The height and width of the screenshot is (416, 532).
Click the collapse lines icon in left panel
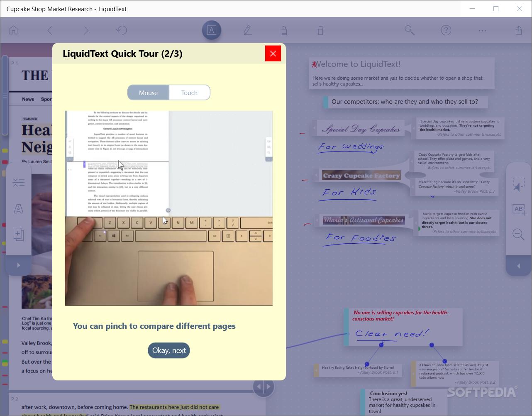(x=19, y=183)
